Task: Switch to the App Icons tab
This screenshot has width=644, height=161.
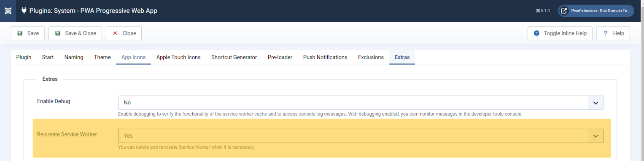Action: coord(133,57)
